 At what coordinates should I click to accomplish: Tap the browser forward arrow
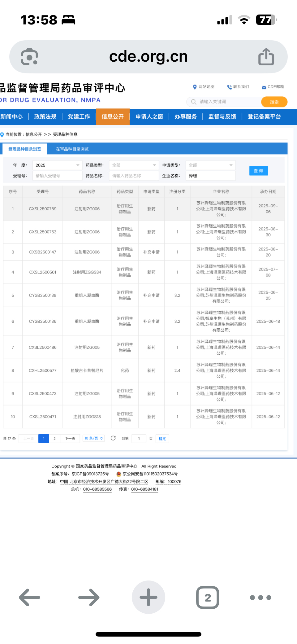coord(89,597)
